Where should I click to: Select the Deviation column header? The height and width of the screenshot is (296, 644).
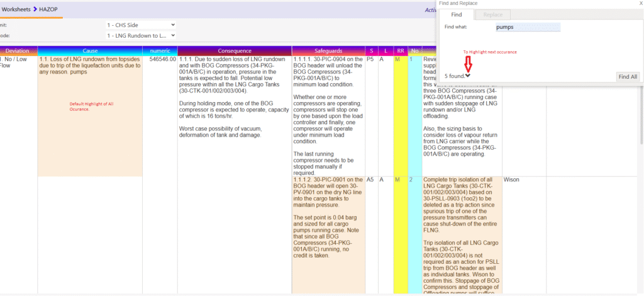tap(18, 50)
